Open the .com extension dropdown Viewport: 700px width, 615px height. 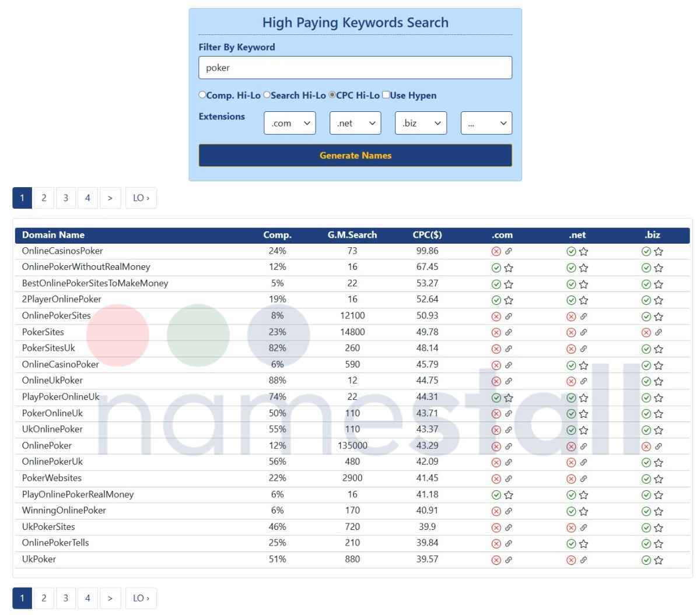point(289,123)
